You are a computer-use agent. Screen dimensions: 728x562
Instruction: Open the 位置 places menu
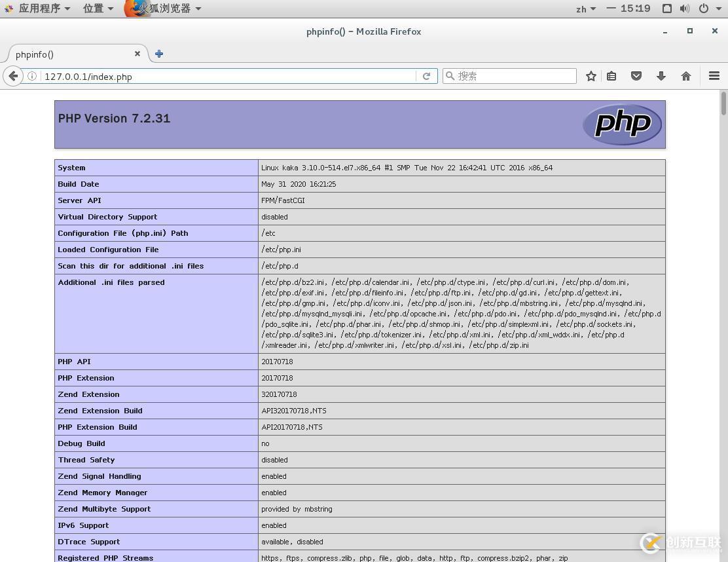pos(98,9)
